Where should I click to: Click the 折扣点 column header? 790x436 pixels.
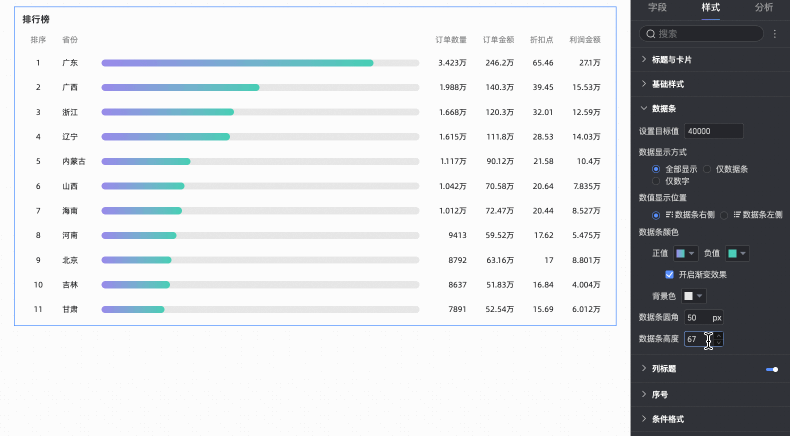click(x=542, y=40)
